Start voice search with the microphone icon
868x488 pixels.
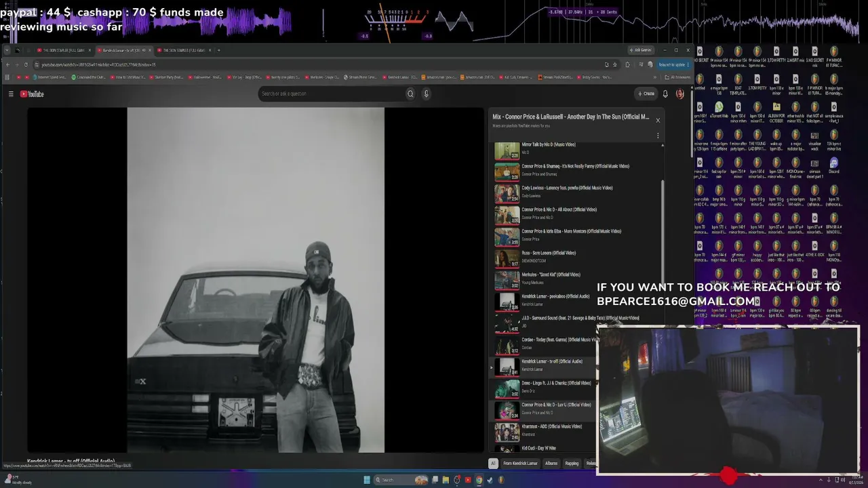426,94
